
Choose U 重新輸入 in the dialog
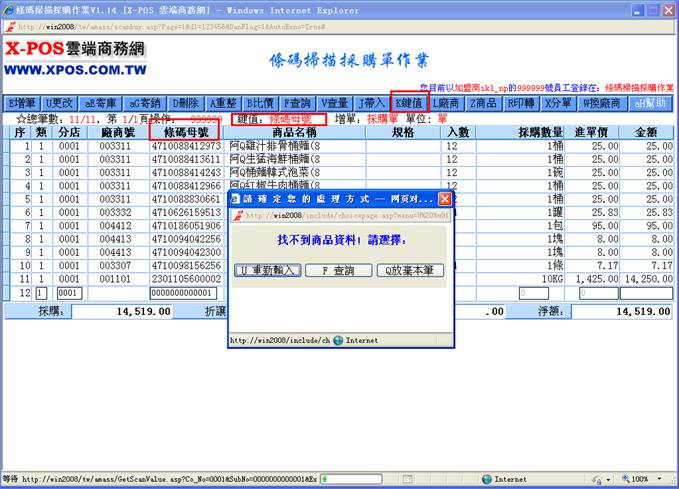coord(265,270)
